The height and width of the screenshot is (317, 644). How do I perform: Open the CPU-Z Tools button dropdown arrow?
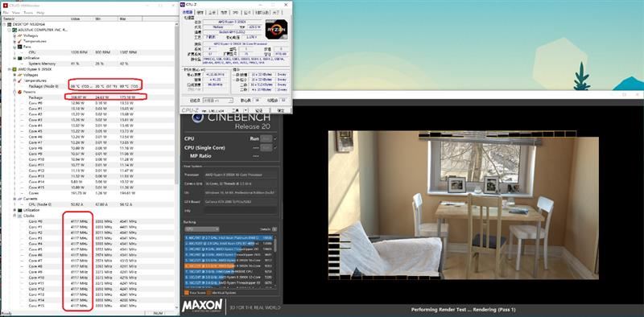(246, 110)
